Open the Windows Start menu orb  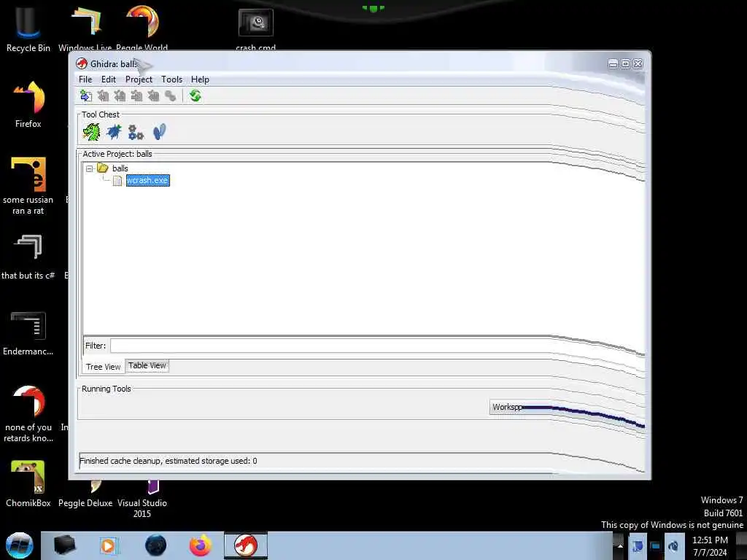(20, 545)
